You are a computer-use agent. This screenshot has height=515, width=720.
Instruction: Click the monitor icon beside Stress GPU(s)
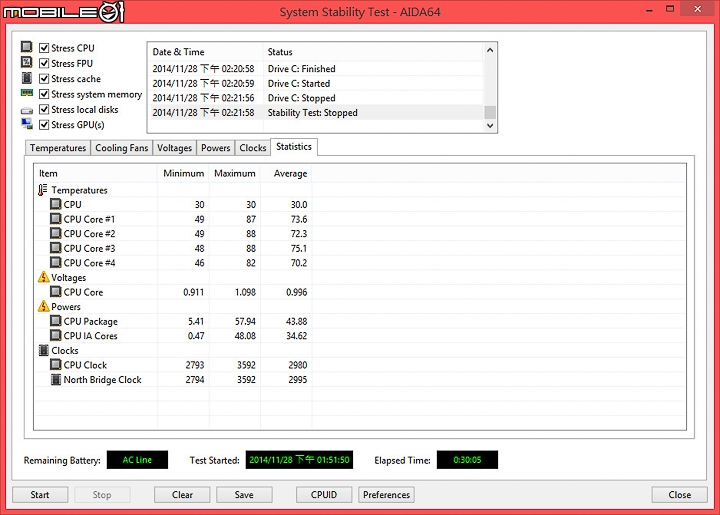(x=27, y=123)
